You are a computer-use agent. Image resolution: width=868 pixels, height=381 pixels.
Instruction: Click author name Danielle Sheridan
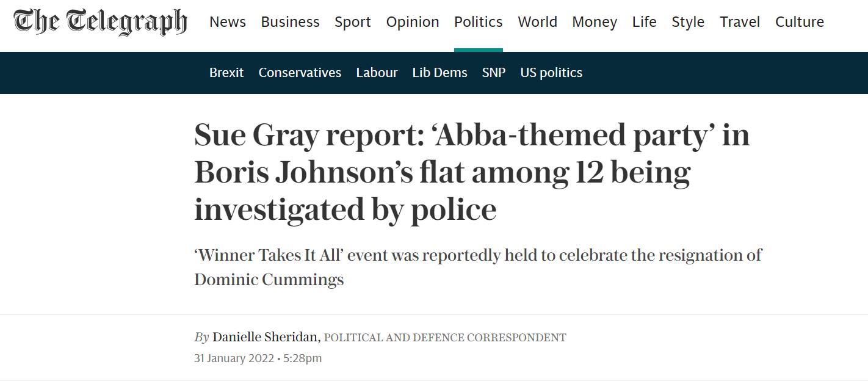266,337
